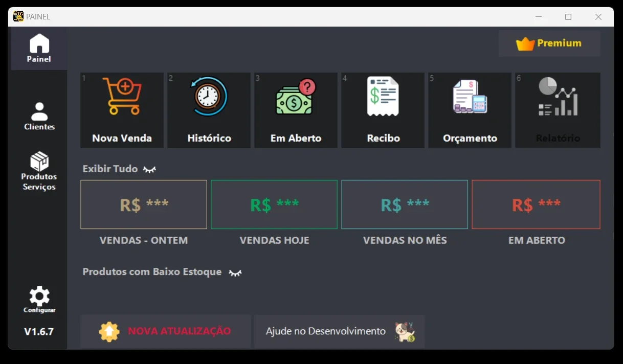Close the PAINEL window
623x364 pixels.
[x=598, y=17]
